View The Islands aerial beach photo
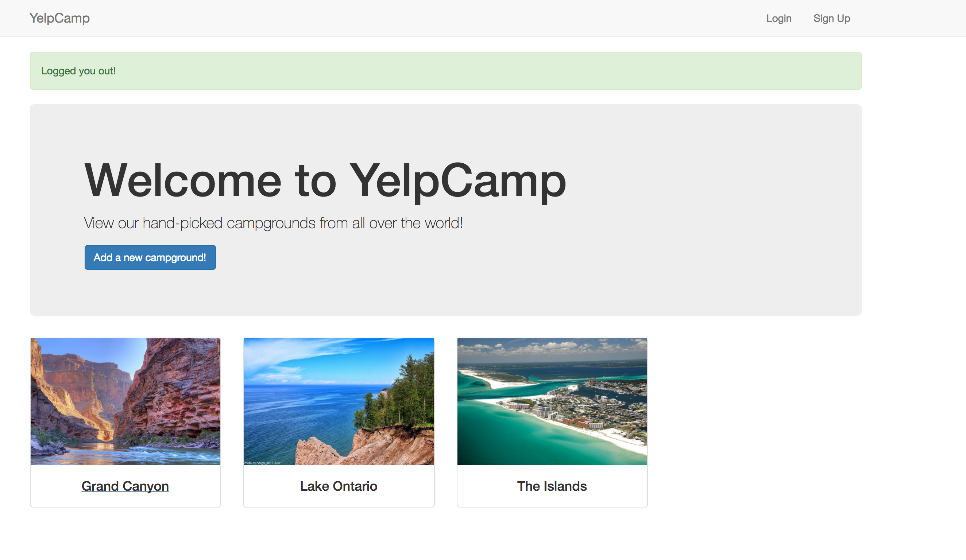Image resolution: width=966 pixels, height=560 pixels. pos(552,401)
